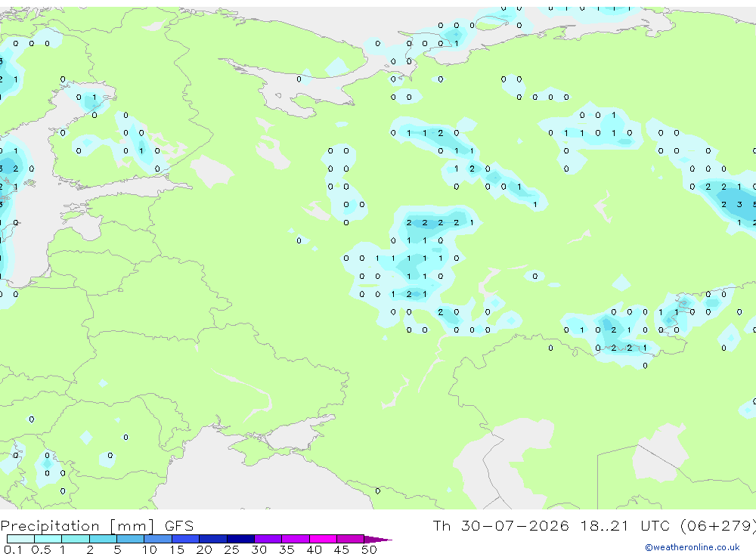Click the "50" legend scale label

[x=370, y=549]
